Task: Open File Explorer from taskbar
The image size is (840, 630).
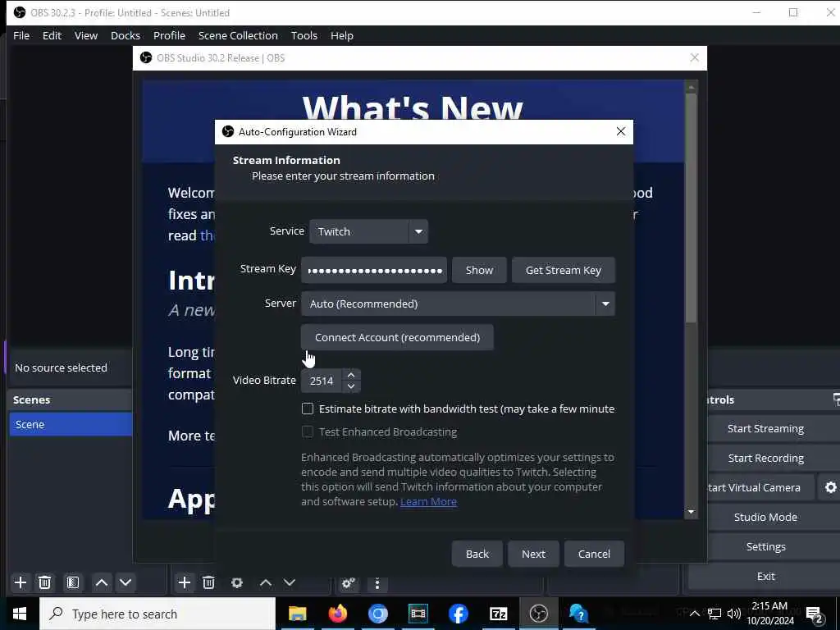Action: pyautogui.click(x=297, y=614)
